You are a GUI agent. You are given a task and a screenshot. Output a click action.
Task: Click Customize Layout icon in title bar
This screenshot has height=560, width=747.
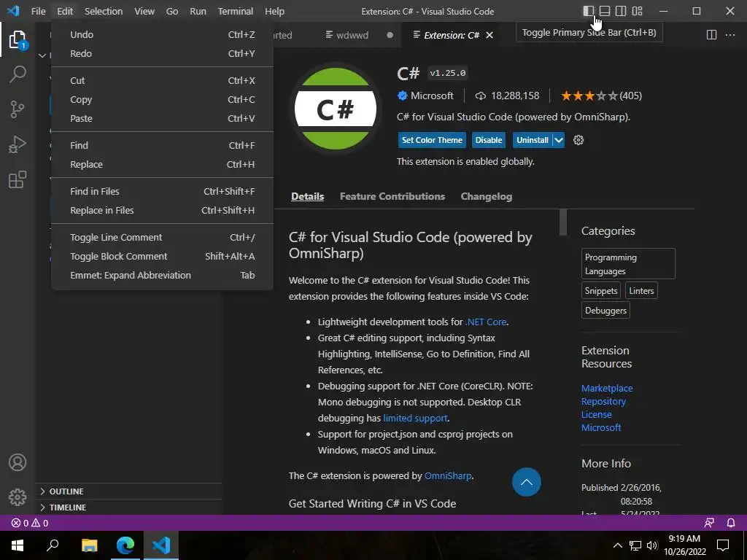(637, 11)
